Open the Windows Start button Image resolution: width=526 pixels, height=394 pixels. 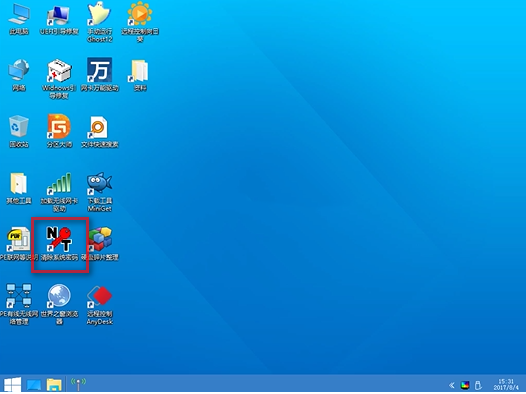(x=12, y=385)
